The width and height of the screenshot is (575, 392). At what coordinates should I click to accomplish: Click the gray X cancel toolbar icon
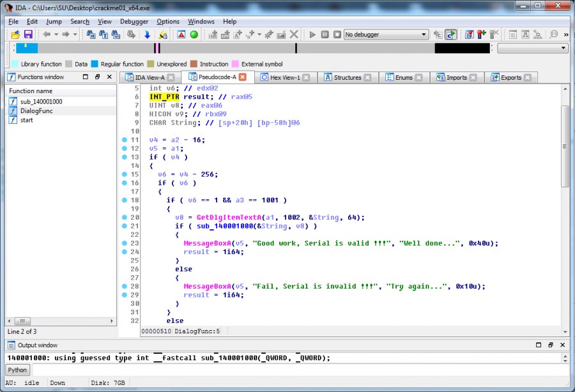(x=294, y=34)
